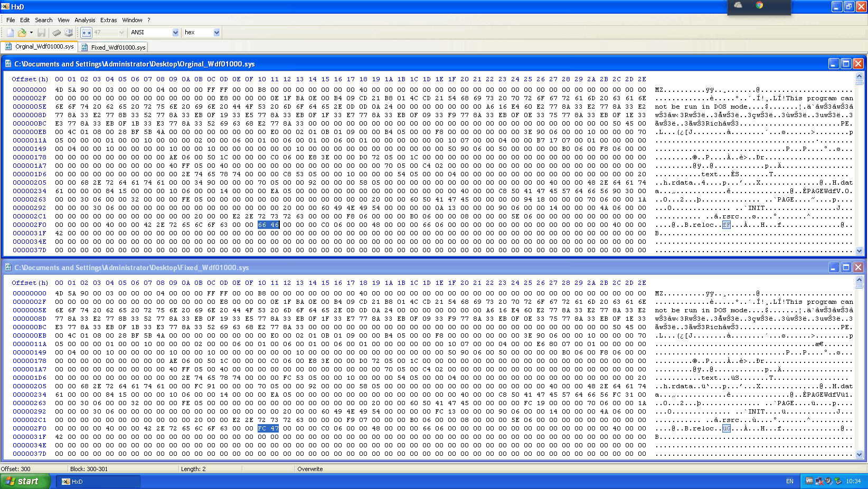
Task: Click the Open file folder icon
Action: 22,33
